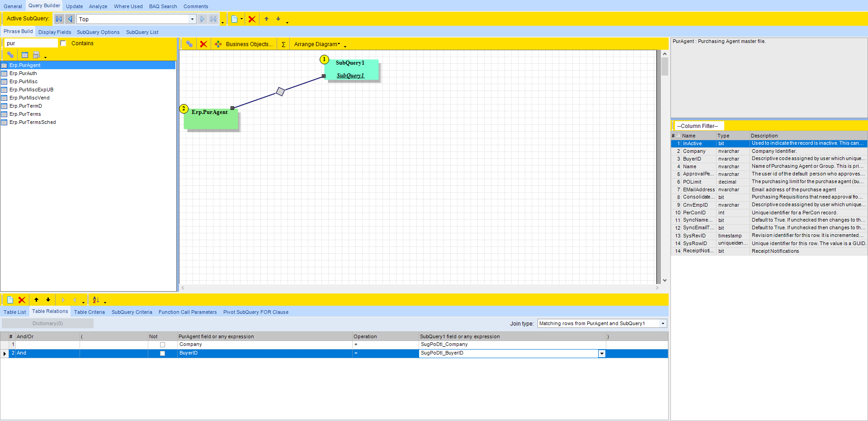Switch to the General tab
Viewport: 868px width, 421px height.
point(13,6)
